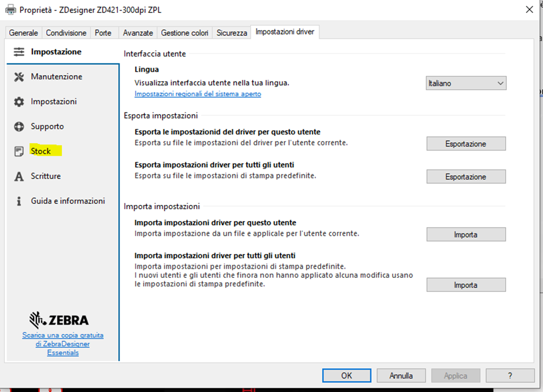The height and width of the screenshot is (392, 543).
Task: Select the Gestione colori tab
Action: pyautogui.click(x=184, y=33)
